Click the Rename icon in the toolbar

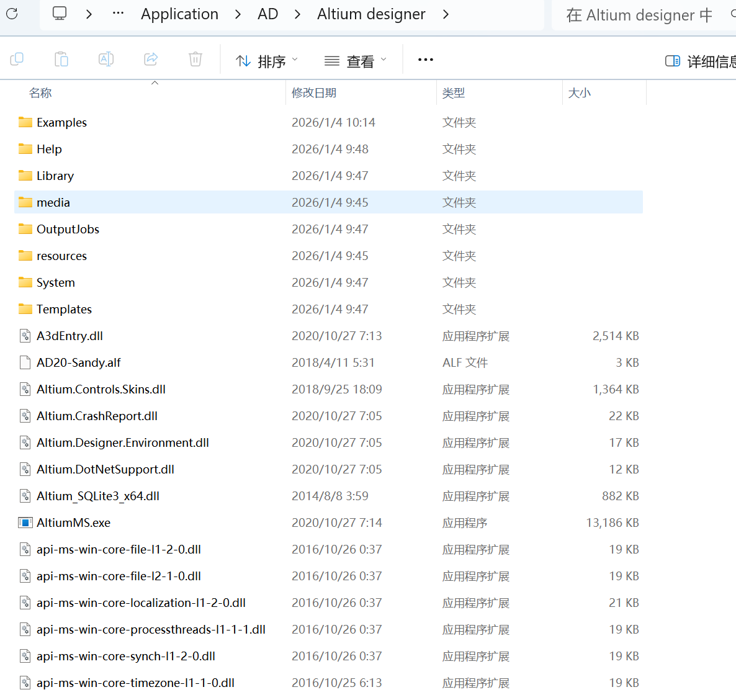(x=106, y=60)
